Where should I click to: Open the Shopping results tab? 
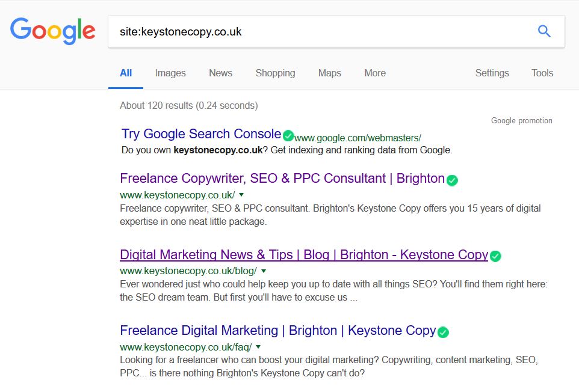point(275,73)
